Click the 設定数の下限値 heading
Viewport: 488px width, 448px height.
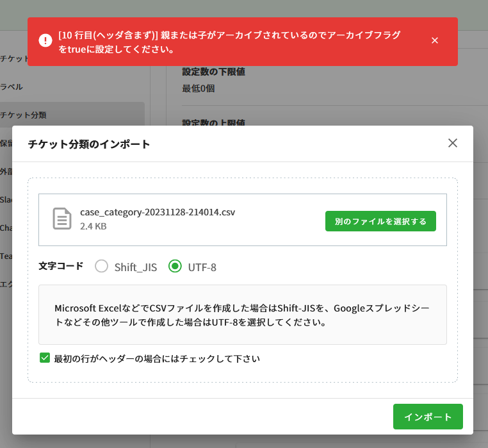(214, 71)
